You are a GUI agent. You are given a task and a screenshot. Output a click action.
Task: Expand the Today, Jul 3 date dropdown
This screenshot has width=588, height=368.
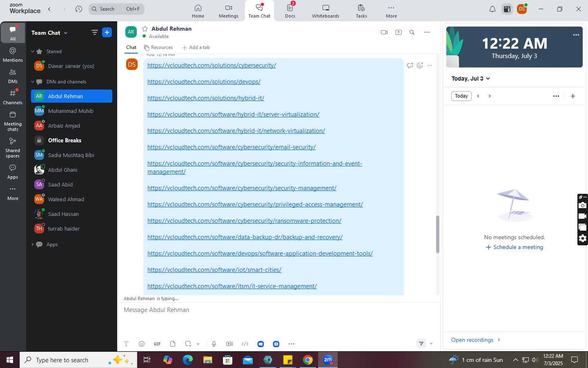click(470, 79)
